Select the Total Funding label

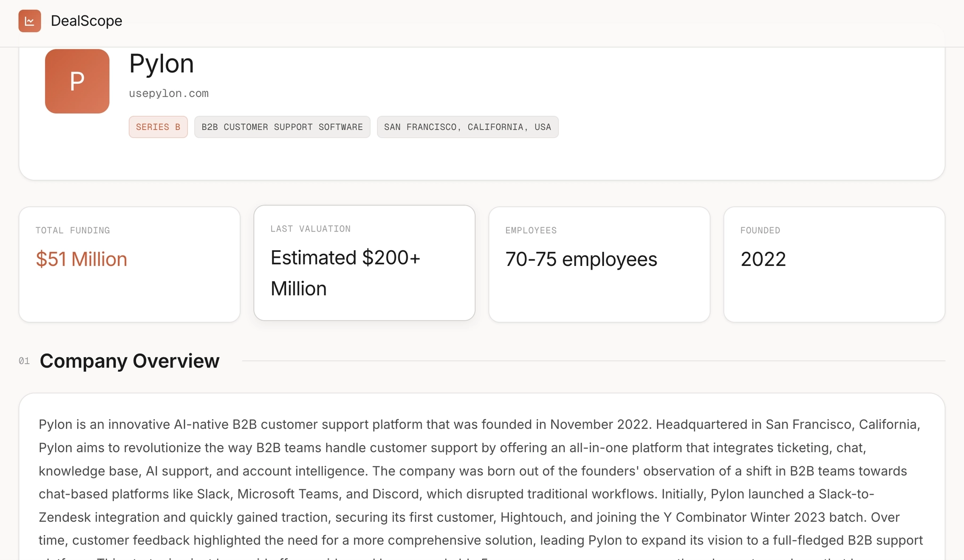coord(72,231)
